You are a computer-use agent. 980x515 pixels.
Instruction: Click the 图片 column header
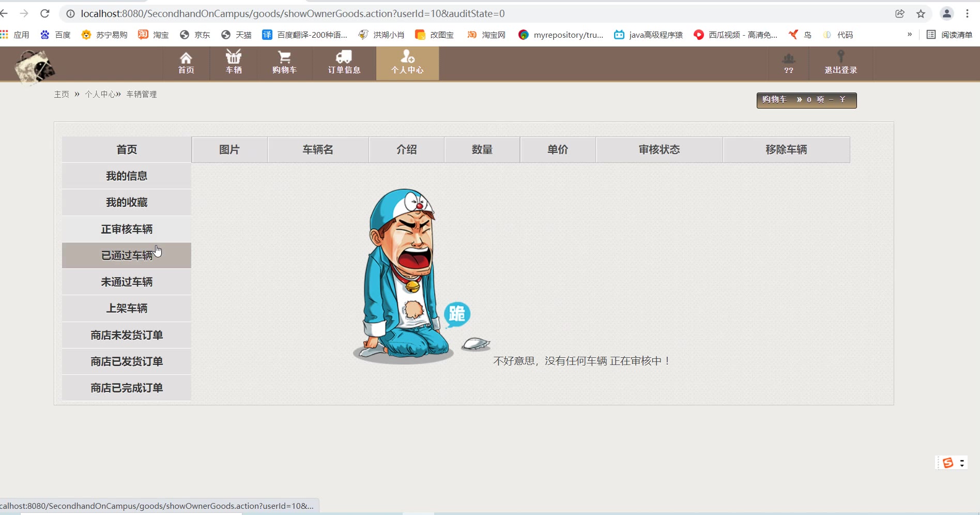tap(229, 149)
